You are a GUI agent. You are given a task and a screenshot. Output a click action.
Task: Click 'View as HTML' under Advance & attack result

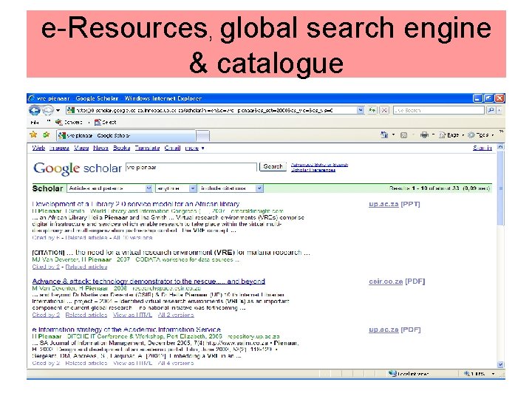tap(132, 316)
